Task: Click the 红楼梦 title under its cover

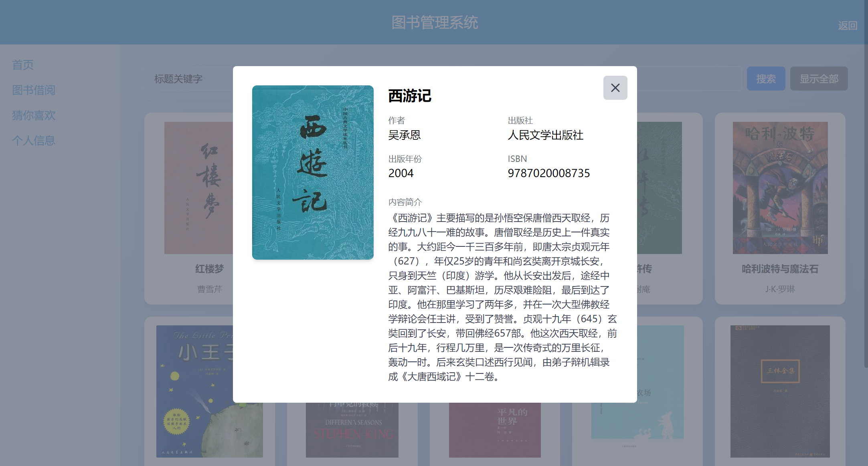Action: [209, 269]
